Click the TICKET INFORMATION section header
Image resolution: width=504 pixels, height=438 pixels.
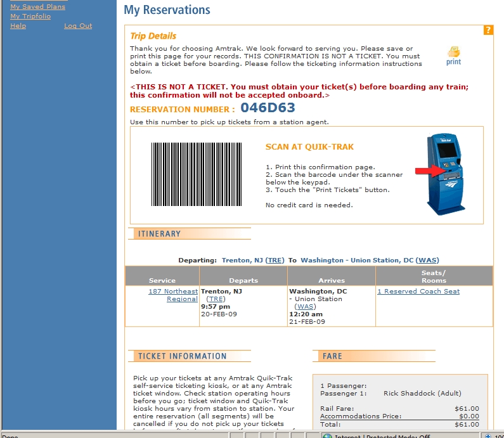click(190, 356)
